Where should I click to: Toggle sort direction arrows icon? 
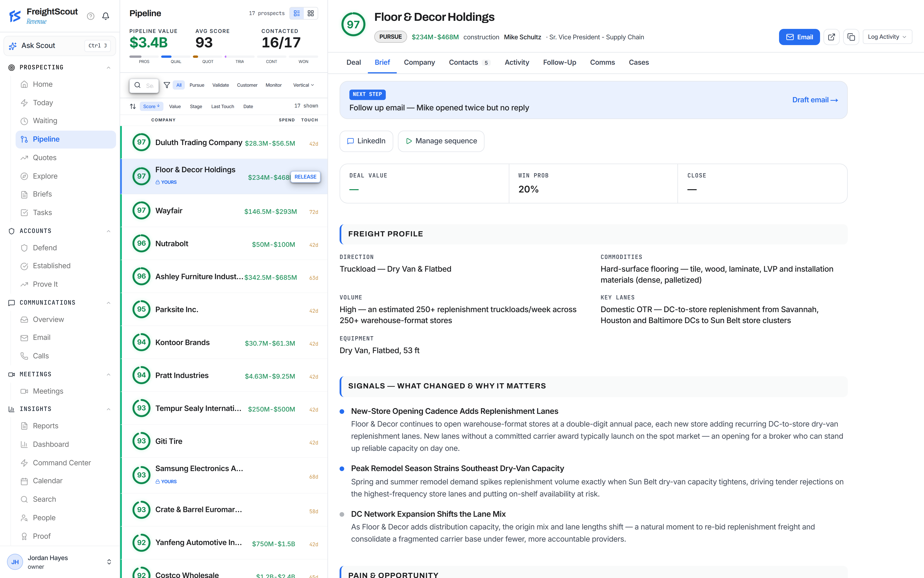point(133,106)
